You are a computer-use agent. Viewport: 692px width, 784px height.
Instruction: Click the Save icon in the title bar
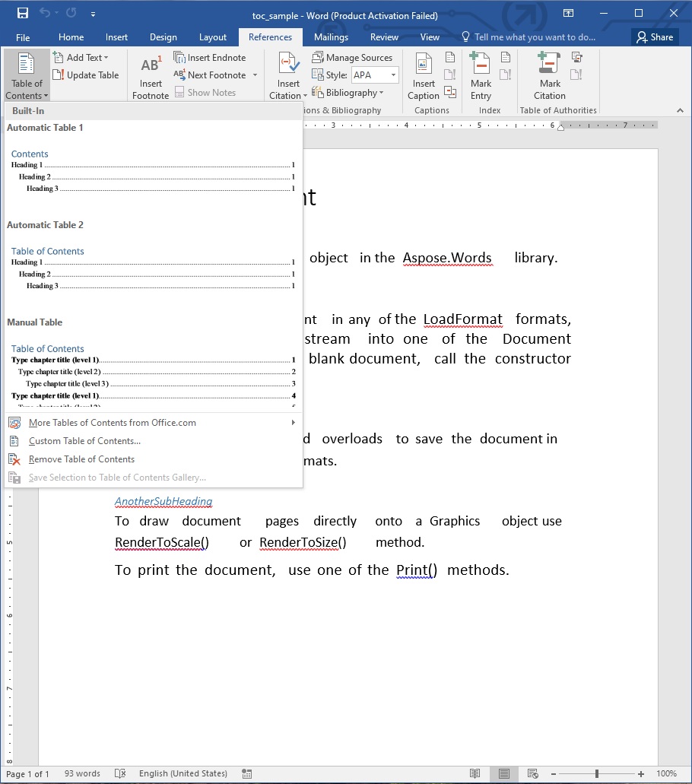(x=22, y=13)
